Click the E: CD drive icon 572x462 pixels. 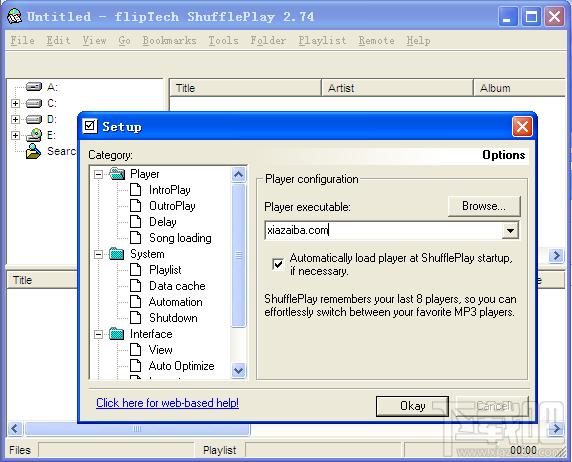tap(34, 135)
